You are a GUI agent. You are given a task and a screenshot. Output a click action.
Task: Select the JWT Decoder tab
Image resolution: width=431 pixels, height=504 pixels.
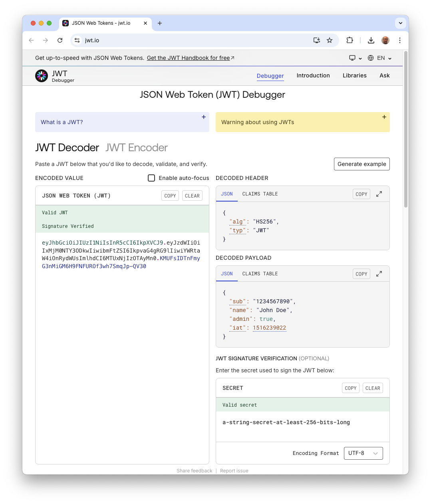coord(67,148)
